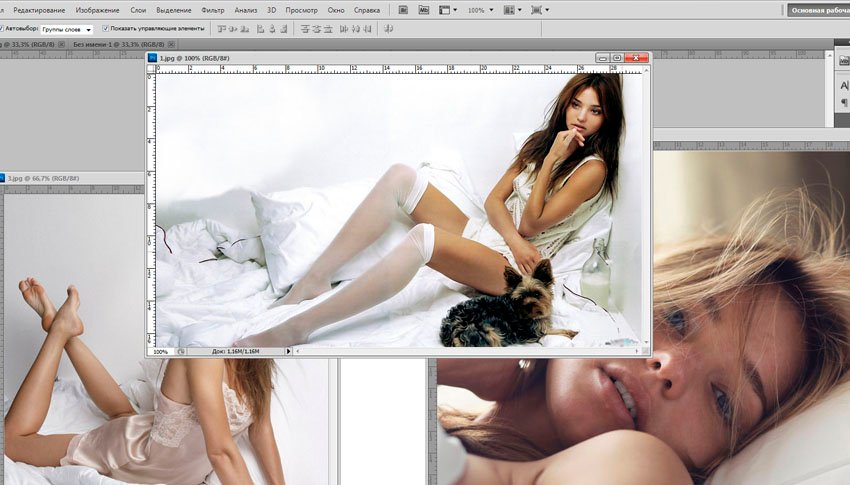Open the arrange documents dropdown

[x=512, y=10]
